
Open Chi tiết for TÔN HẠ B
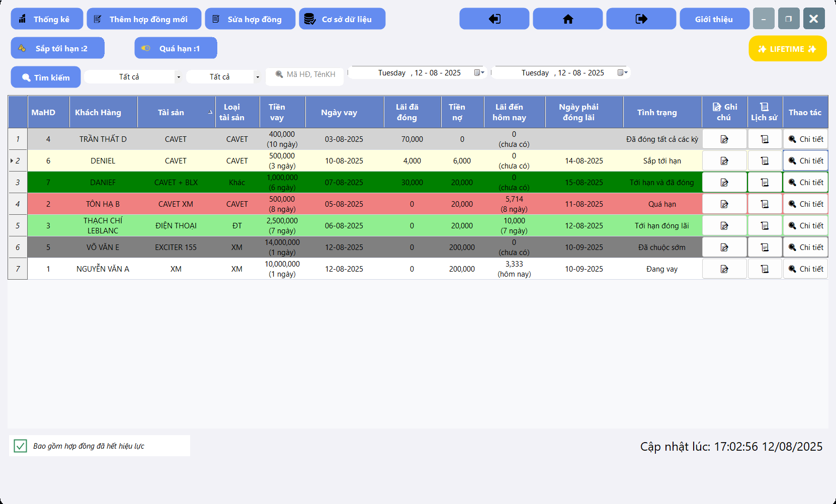[x=805, y=204]
